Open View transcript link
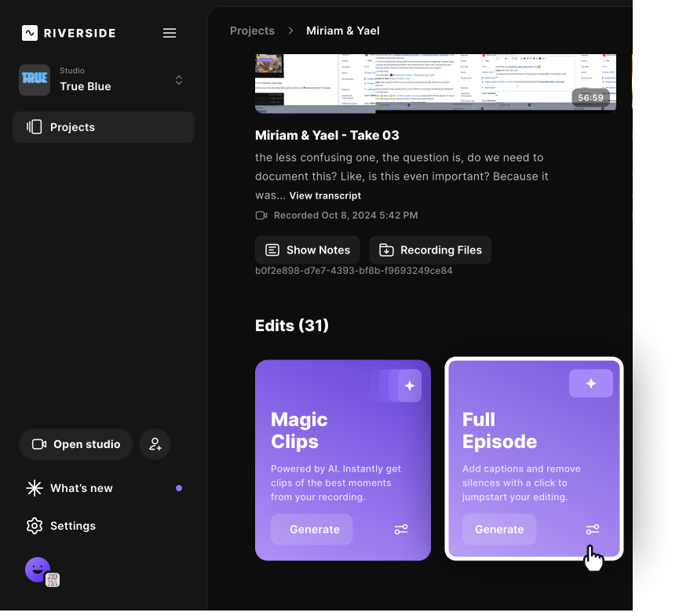 pyautogui.click(x=325, y=195)
